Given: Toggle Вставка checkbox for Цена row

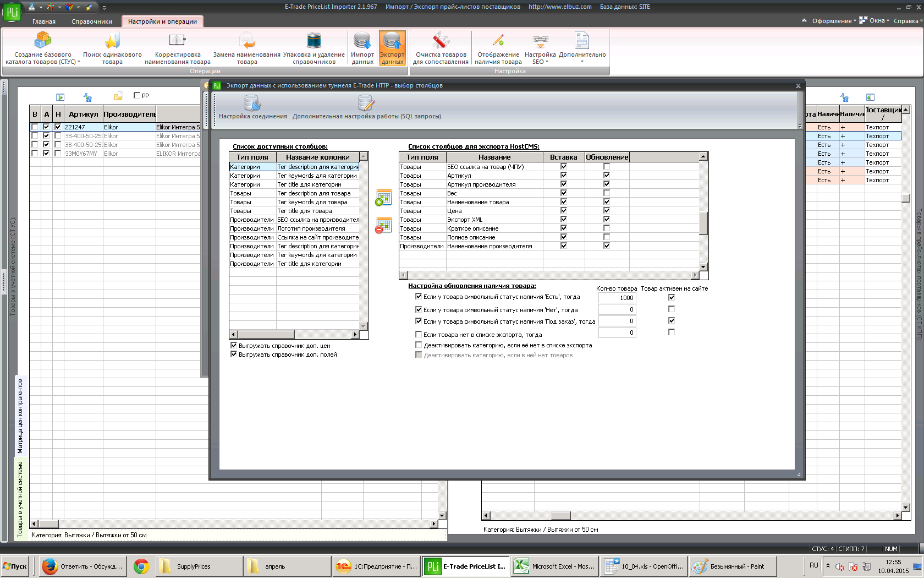Looking at the screenshot, I should (x=564, y=210).
